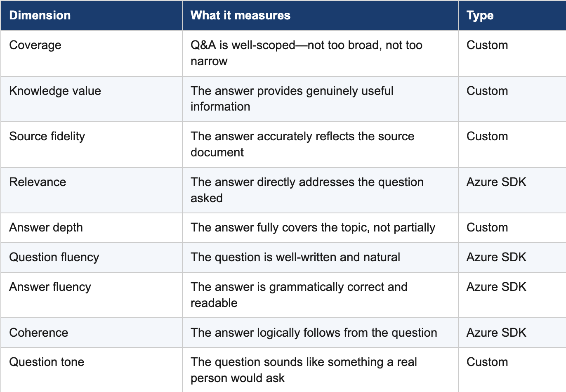Click the 'What it measures' column header
566x392 pixels.
(x=241, y=16)
